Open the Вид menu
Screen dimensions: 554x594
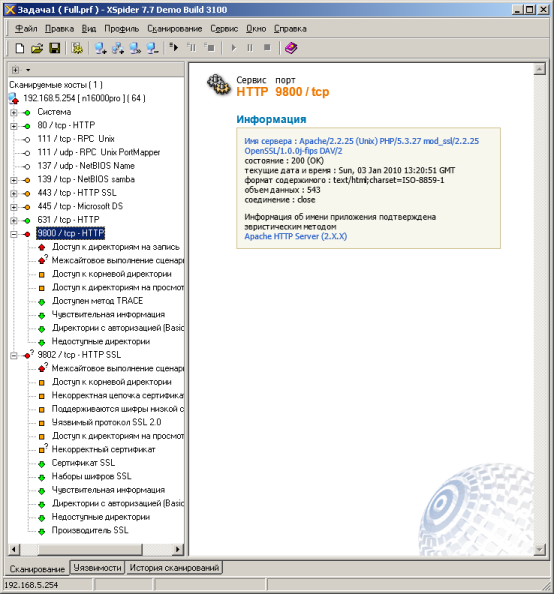click(89, 29)
